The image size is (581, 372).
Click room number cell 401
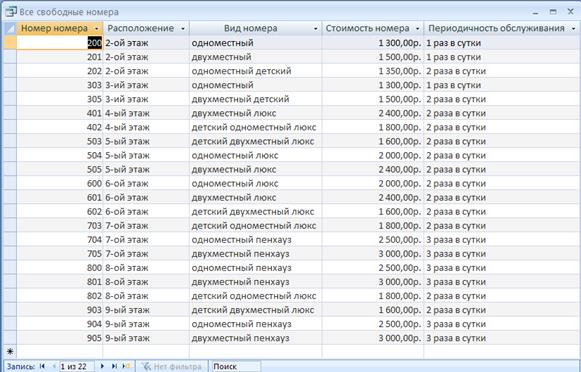(60, 113)
